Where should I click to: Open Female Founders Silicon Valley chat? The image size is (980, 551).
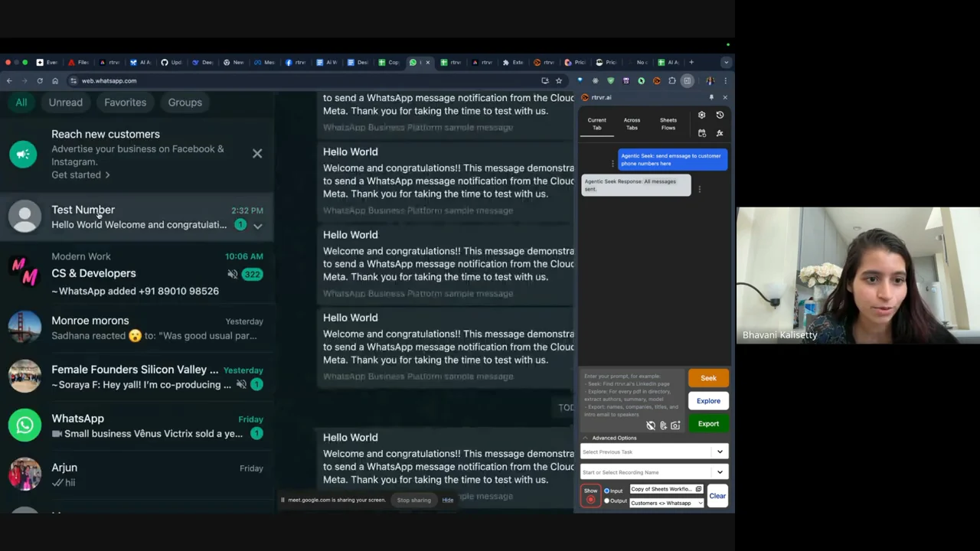pos(136,377)
